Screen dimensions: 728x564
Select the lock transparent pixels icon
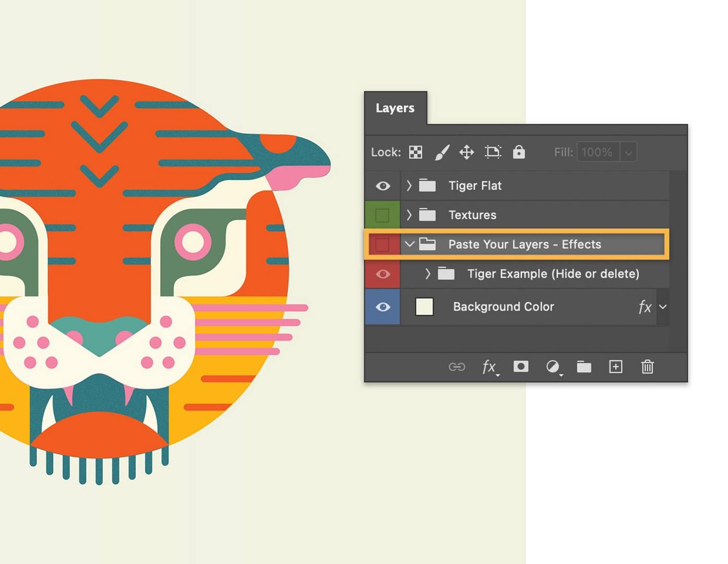coord(415,152)
